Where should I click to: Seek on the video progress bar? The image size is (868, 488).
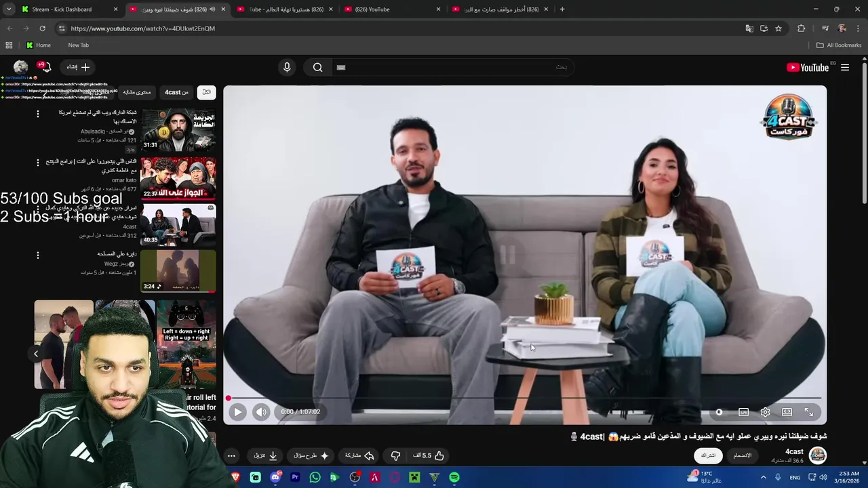coord(525,398)
